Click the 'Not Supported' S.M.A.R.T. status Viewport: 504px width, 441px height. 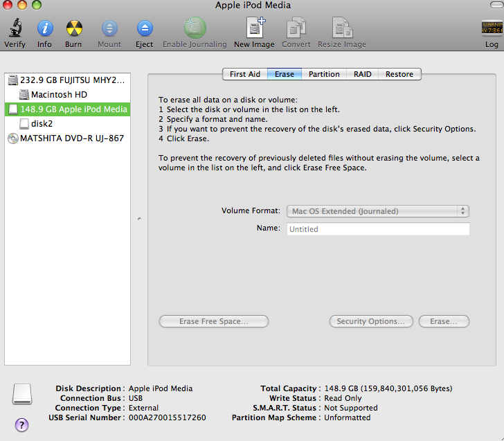[351, 408]
